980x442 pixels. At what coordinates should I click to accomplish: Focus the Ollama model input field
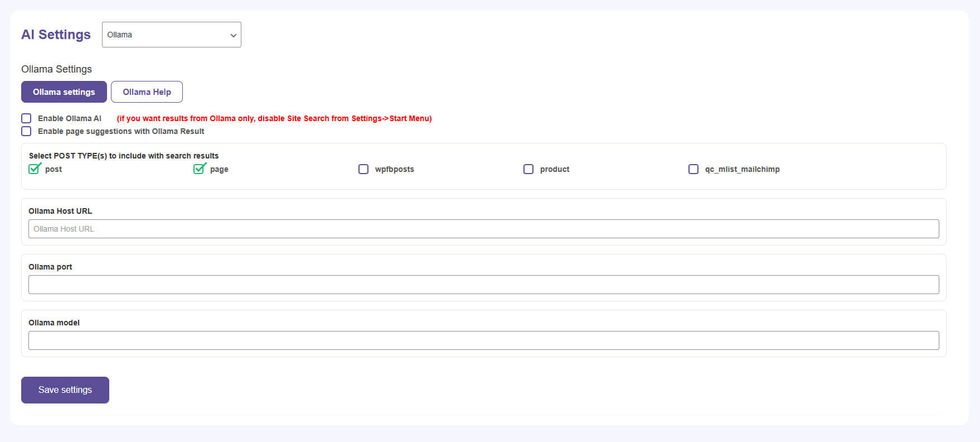tap(484, 340)
